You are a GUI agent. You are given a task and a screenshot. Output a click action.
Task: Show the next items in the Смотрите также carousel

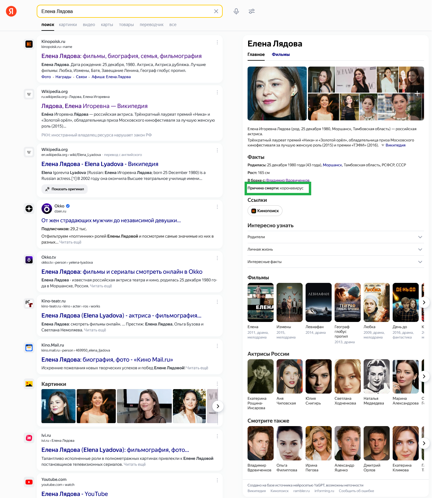[424, 443]
